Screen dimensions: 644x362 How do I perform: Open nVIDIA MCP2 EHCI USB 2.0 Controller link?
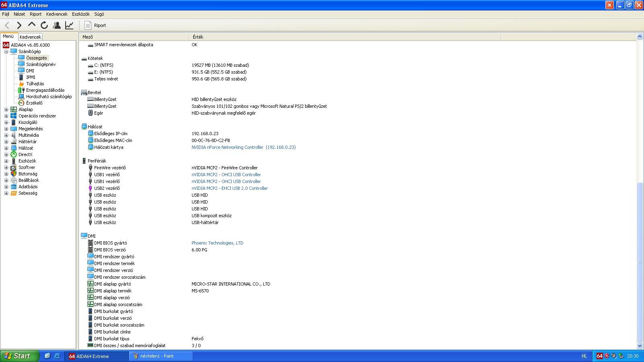point(229,188)
